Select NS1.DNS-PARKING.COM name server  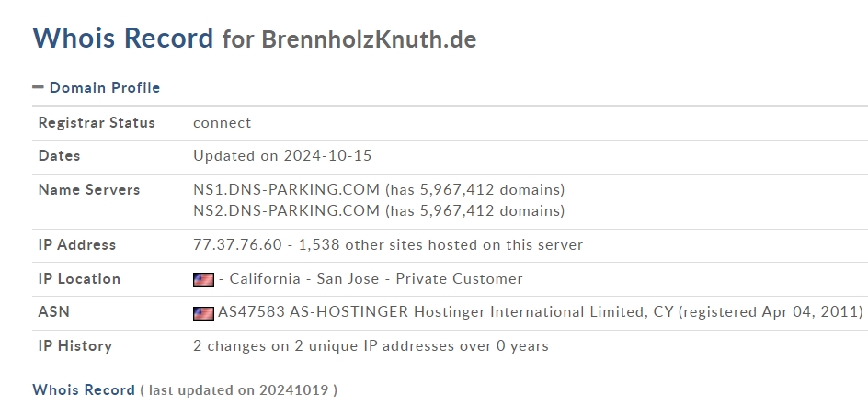[286, 190]
